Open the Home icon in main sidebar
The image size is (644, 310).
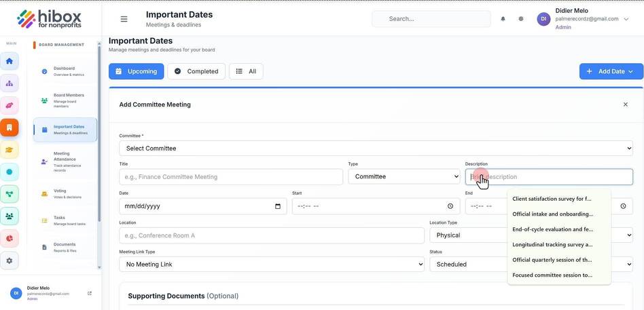[x=10, y=61]
